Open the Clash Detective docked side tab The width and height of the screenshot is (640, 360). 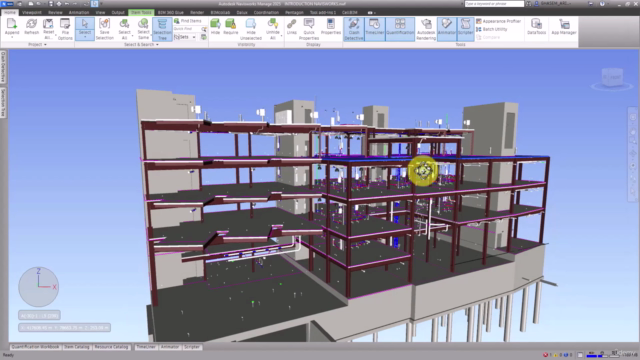click(3, 67)
